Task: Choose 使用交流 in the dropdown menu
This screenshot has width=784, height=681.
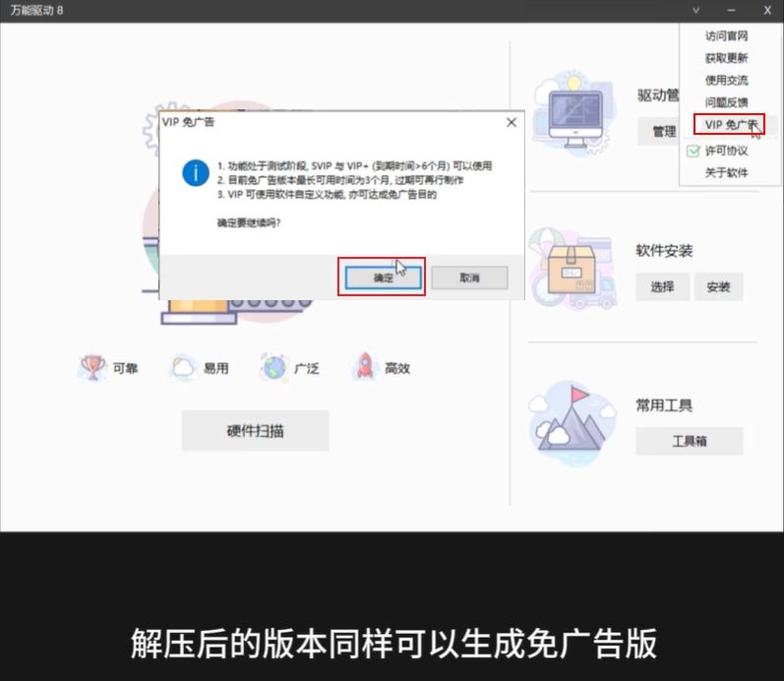Action: click(726, 81)
